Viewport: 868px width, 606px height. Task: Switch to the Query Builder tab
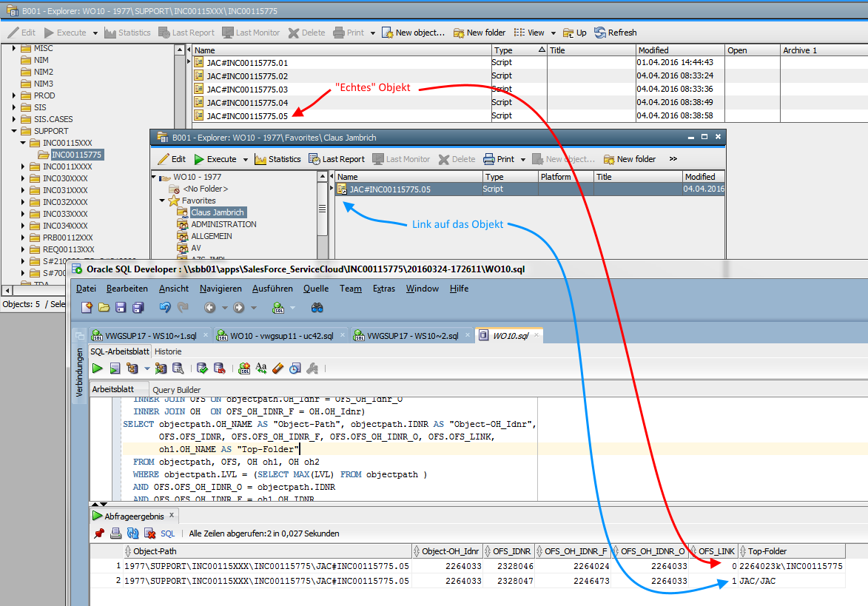coord(176,390)
